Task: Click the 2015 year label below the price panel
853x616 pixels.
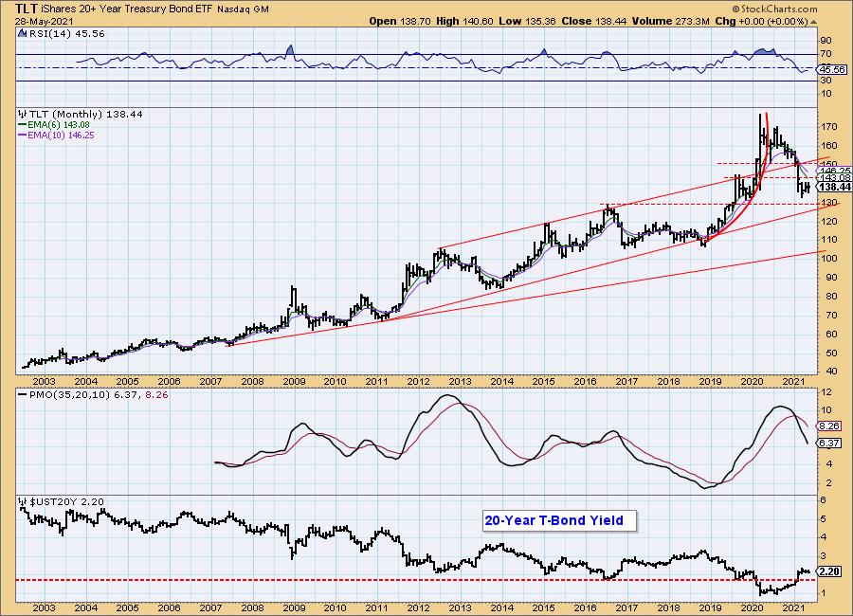Action: (x=543, y=382)
